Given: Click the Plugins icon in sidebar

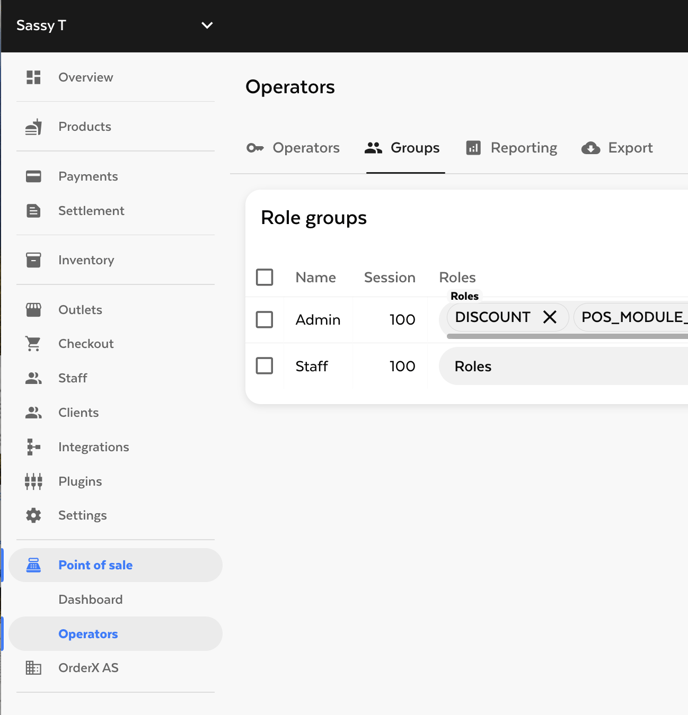Looking at the screenshot, I should click(33, 481).
